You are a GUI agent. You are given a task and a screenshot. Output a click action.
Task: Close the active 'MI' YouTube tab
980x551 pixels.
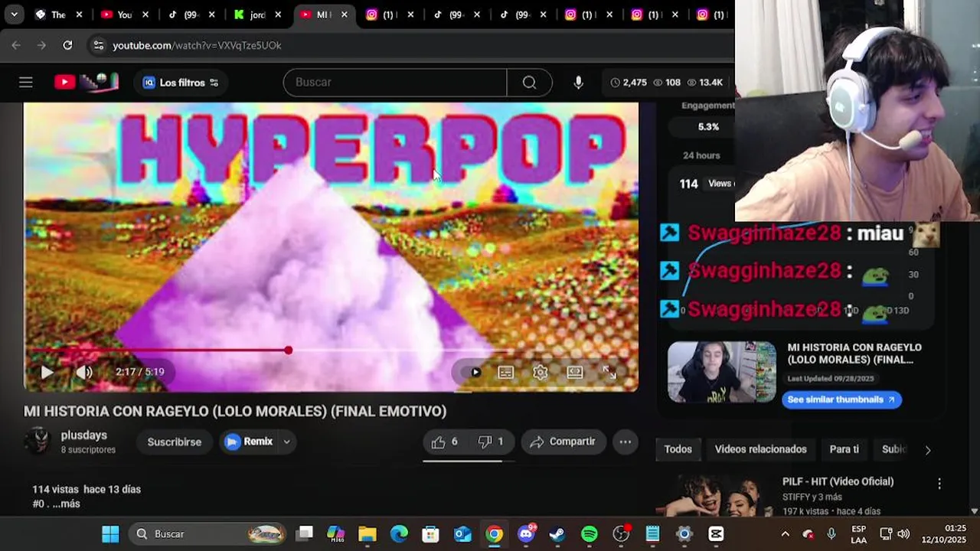tap(344, 15)
